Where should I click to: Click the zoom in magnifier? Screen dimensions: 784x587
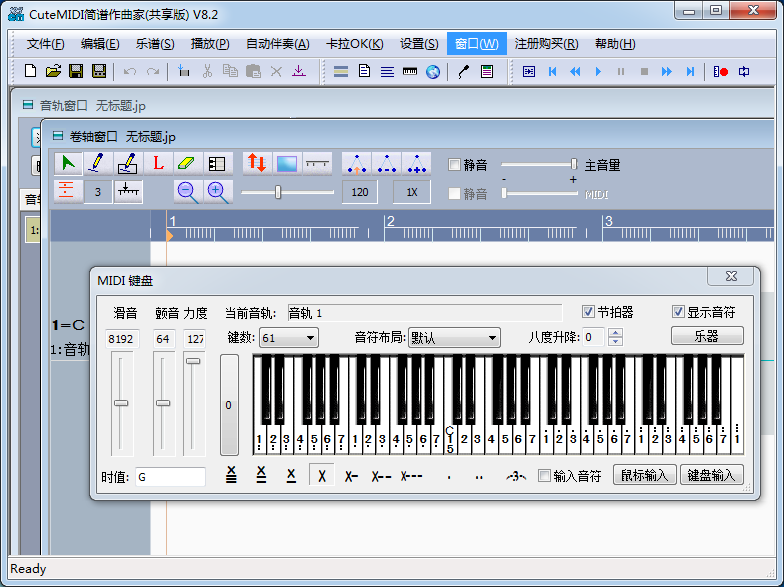[x=217, y=191]
